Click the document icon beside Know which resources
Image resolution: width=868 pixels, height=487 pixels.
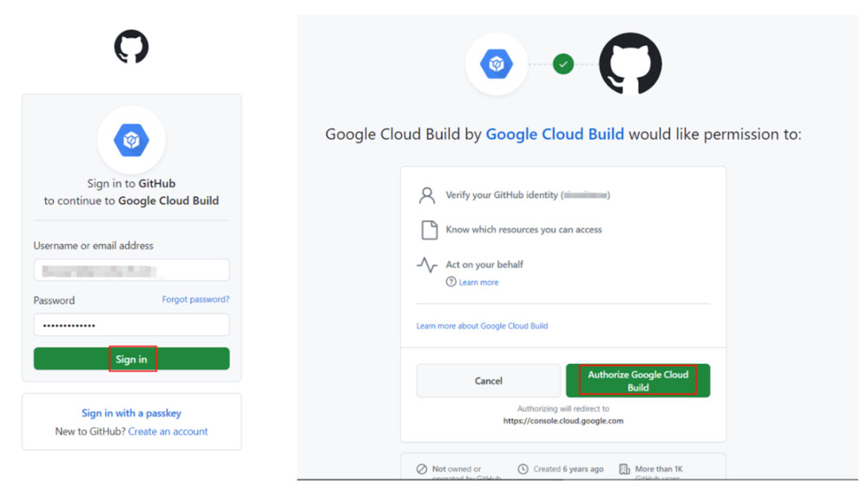click(x=429, y=230)
